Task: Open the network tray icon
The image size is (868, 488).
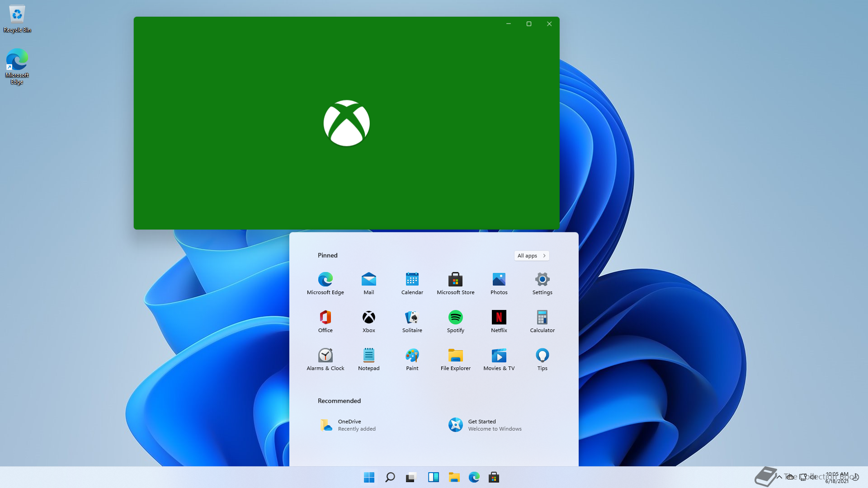Action: pyautogui.click(x=802, y=477)
